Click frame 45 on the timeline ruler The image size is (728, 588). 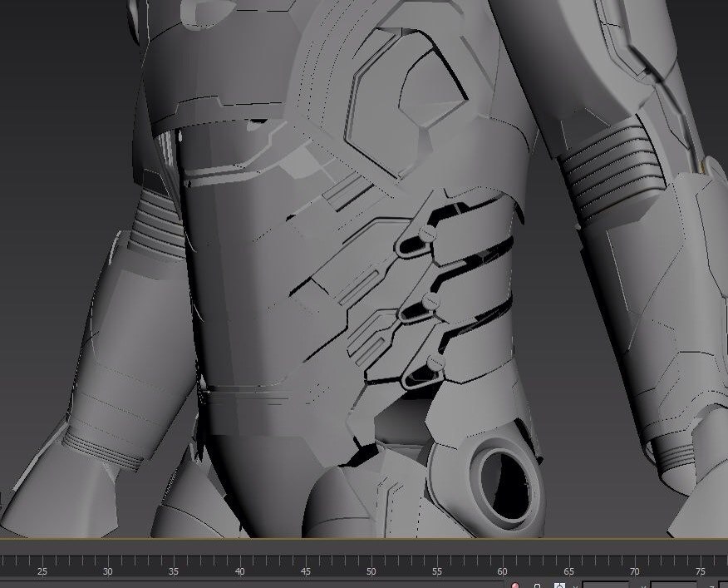(306, 571)
